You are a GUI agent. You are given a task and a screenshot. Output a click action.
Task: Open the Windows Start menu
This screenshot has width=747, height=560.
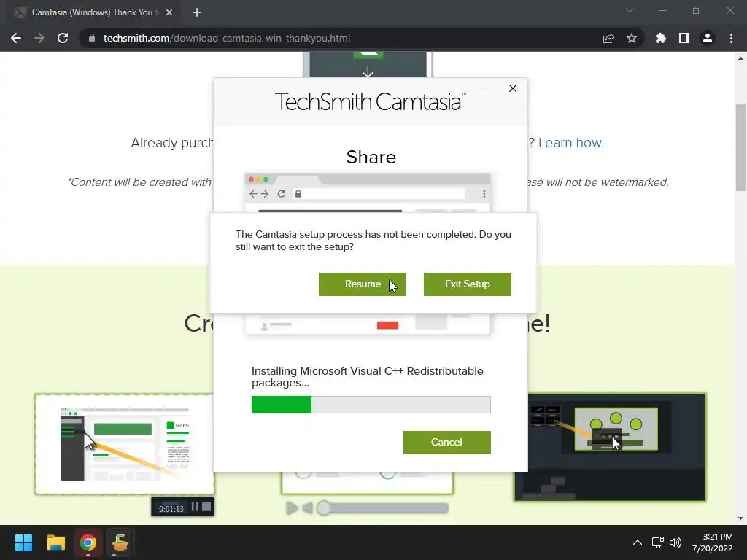(23, 542)
